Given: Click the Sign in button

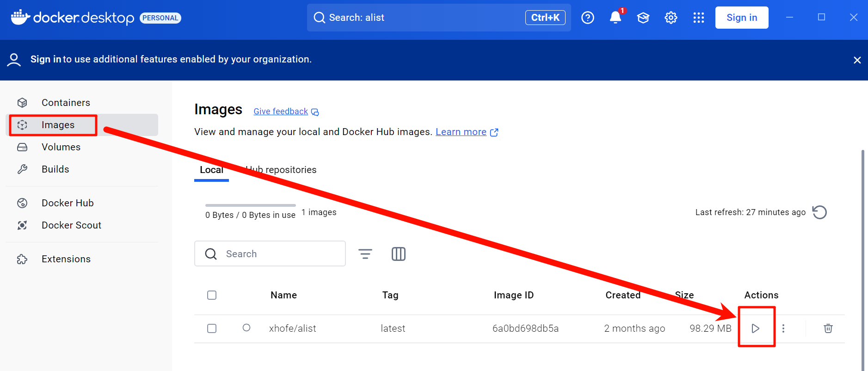Looking at the screenshot, I should coord(742,18).
